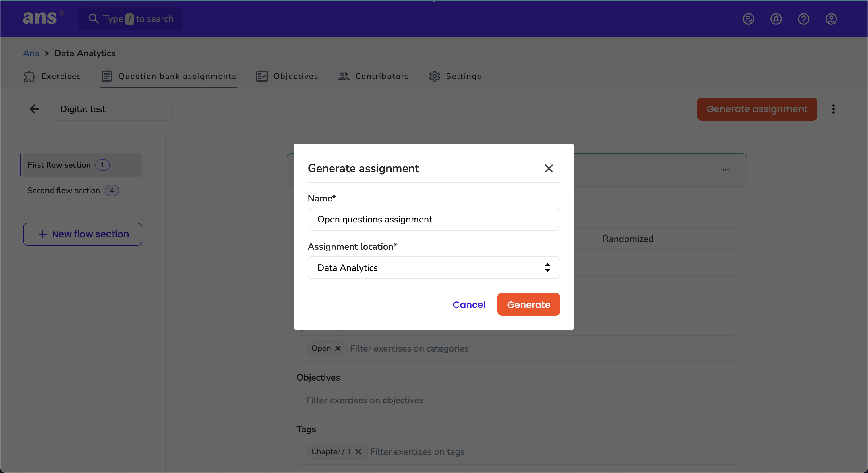Open the section card ellipsis menu

point(726,170)
